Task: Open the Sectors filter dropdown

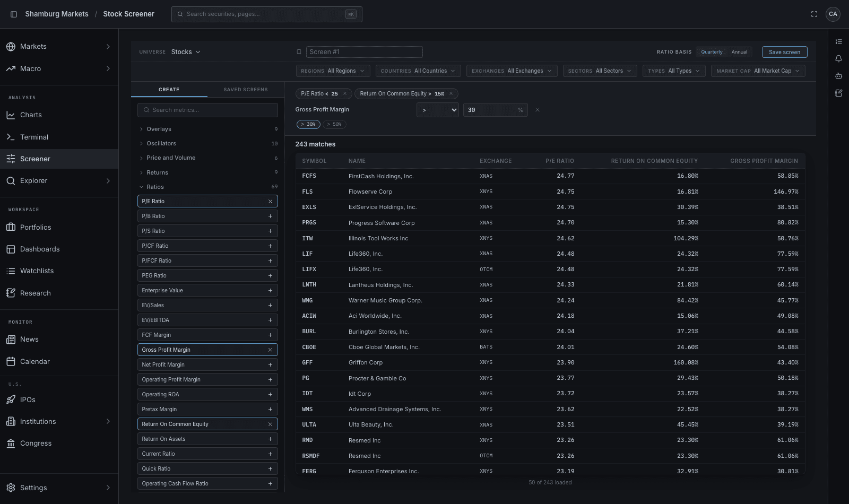Action: pos(600,71)
